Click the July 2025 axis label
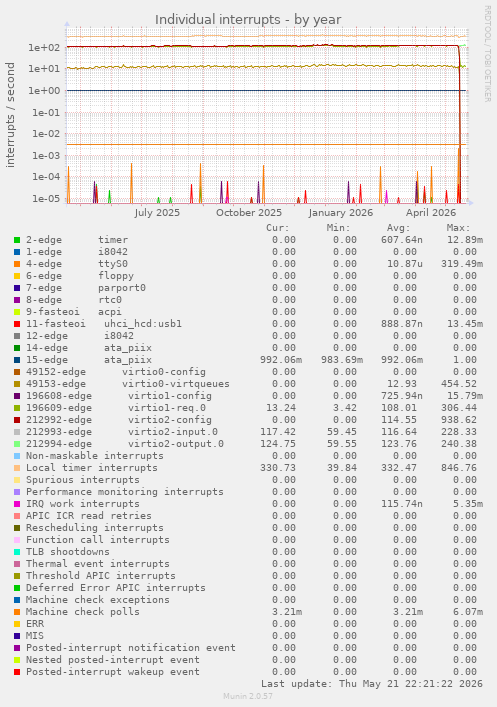This screenshot has width=497, height=707. click(x=156, y=213)
